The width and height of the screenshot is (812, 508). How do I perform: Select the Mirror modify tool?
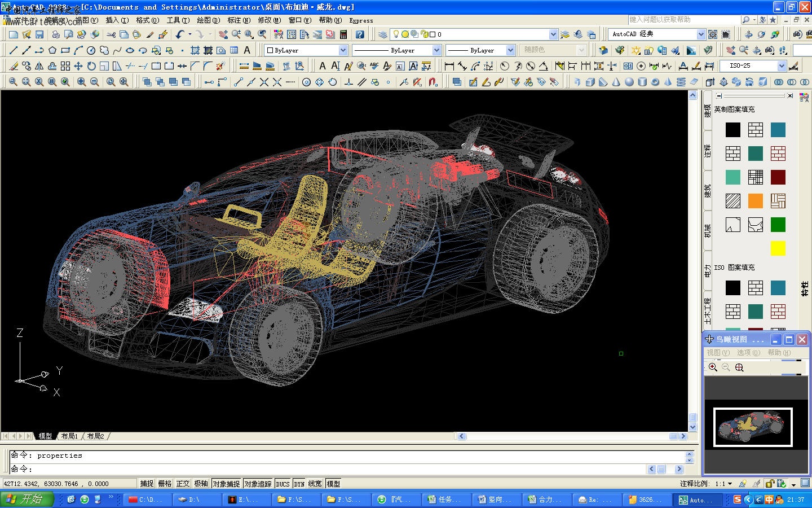click(39, 66)
